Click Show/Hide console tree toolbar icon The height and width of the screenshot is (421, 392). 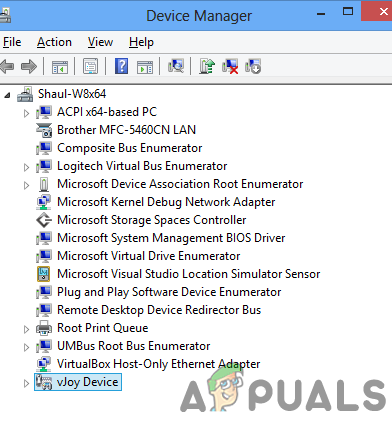click(x=60, y=67)
